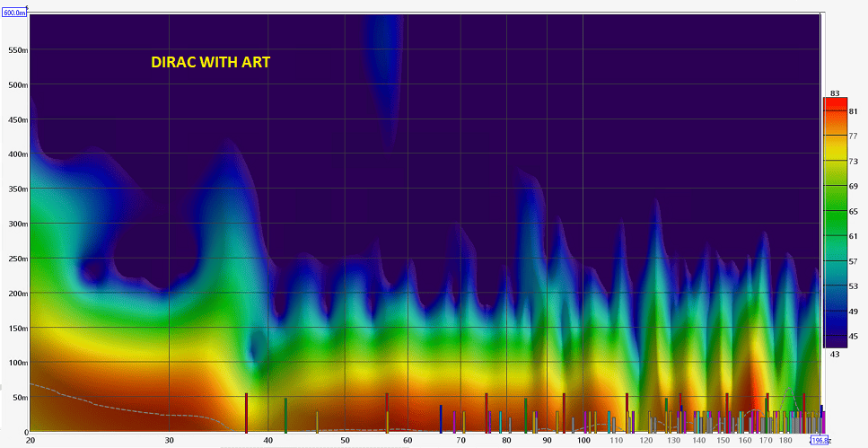
Task: Click the 49 label on color scale
Action: pyautogui.click(x=854, y=312)
